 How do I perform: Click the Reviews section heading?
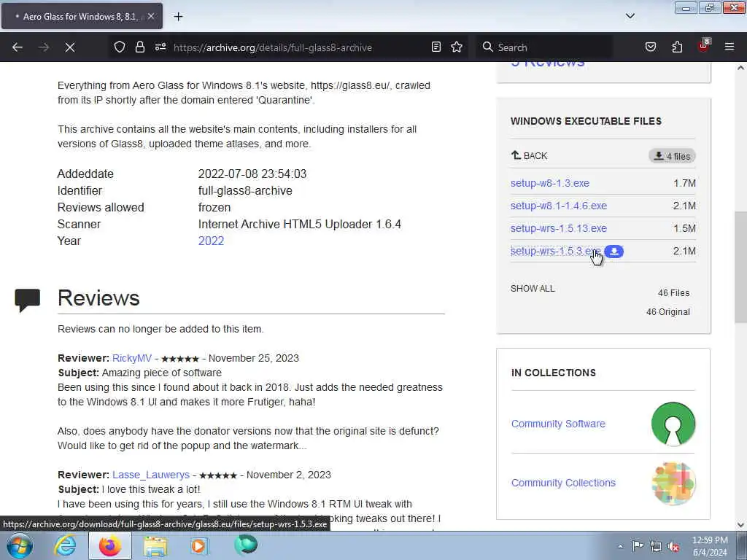point(98,298)
